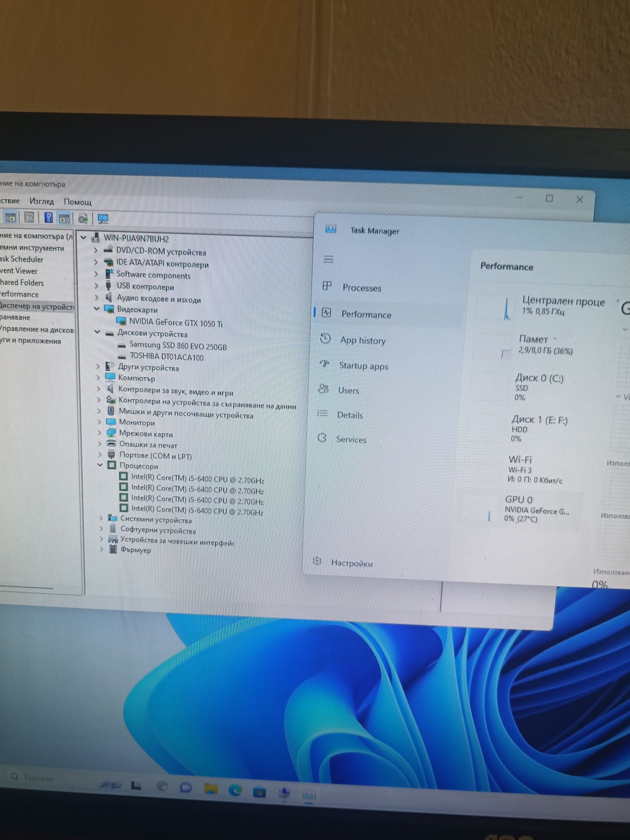Collapse the Видеокарти node
630x840 pixels.
tap(97, 308)
